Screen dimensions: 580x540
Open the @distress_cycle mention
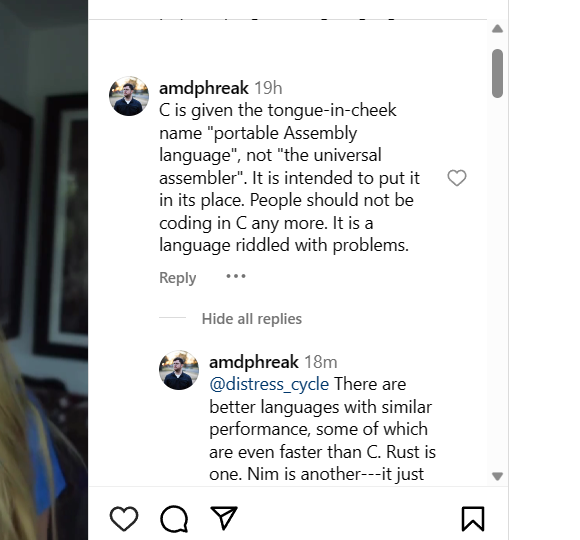tap(269, 384)
